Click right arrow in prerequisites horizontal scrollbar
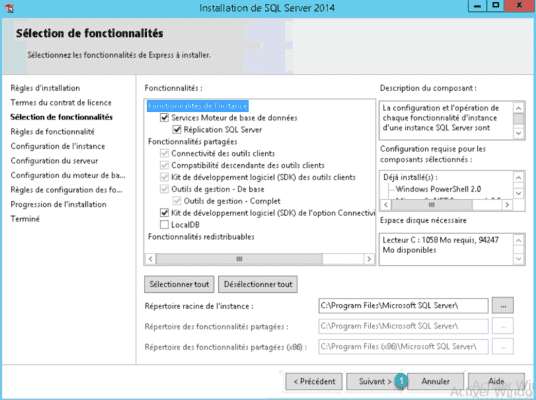 coord(507,204)
